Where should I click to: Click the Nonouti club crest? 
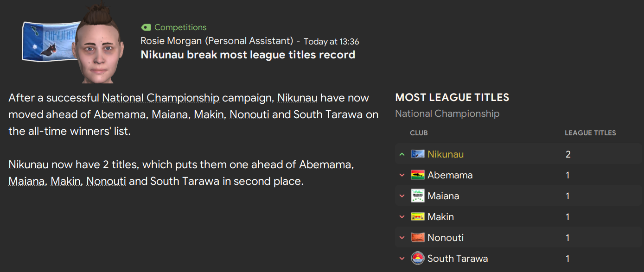(417, 237)
